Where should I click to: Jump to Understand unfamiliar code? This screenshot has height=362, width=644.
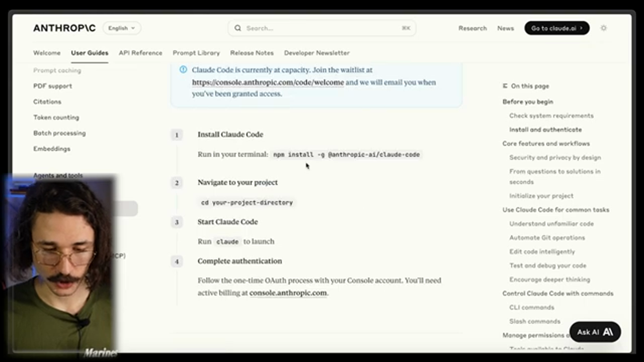(x=551, y=224)
